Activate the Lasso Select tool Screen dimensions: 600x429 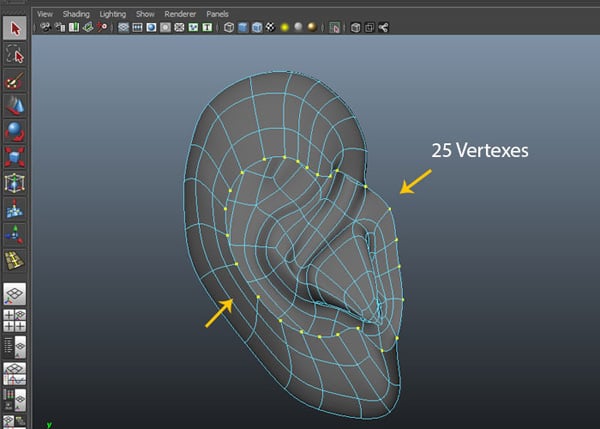(14, 54)
